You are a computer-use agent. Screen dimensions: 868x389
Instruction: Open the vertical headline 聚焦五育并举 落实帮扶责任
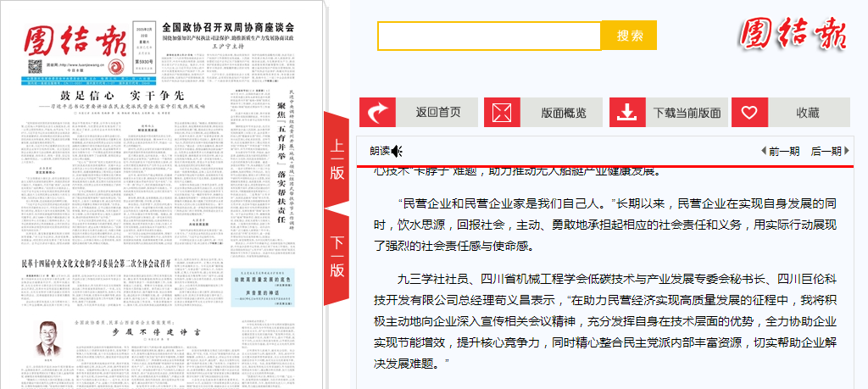point(280,162)
